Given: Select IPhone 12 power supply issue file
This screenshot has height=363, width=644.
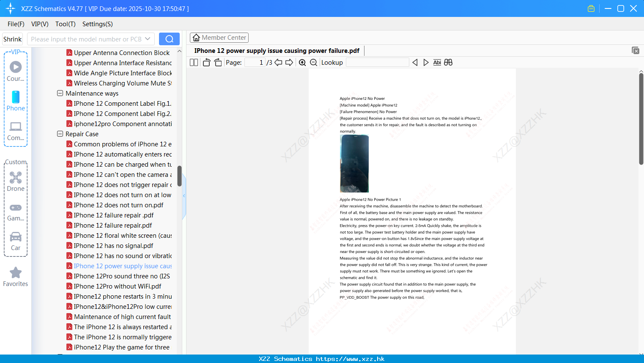Looking at the screenshot, I should tap(119, 266).
